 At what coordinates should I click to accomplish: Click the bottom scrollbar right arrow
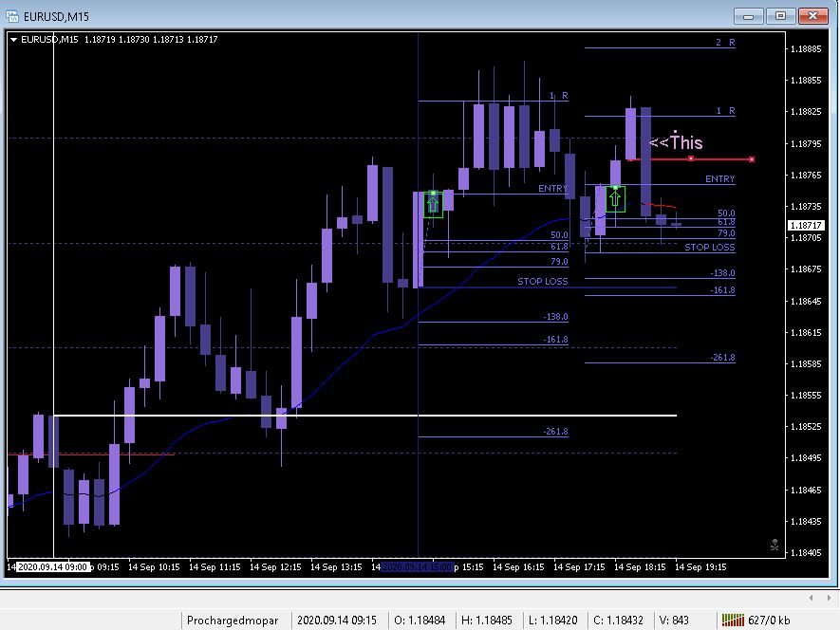pos(829,598)
